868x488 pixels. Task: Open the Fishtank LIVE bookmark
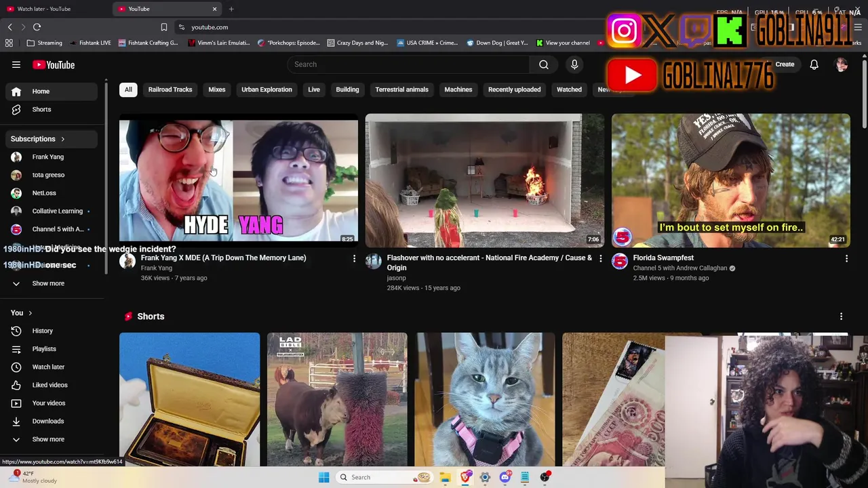(x=90, y=43)
